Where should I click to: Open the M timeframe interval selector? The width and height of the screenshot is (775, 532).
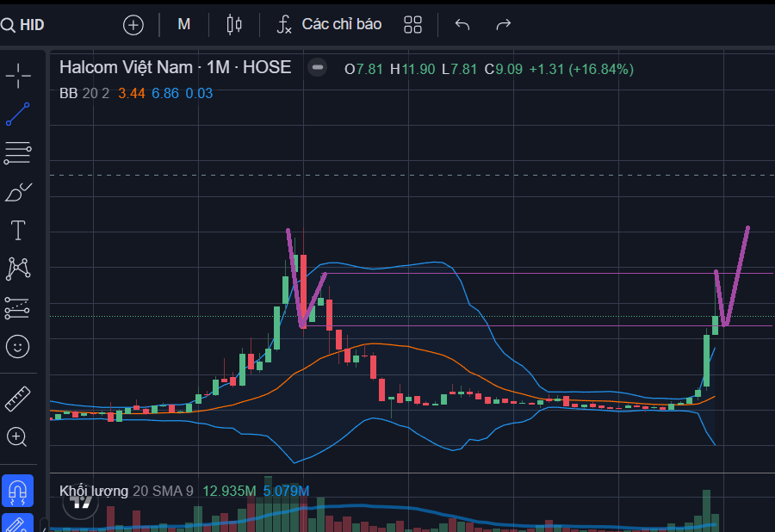[184, 24]
